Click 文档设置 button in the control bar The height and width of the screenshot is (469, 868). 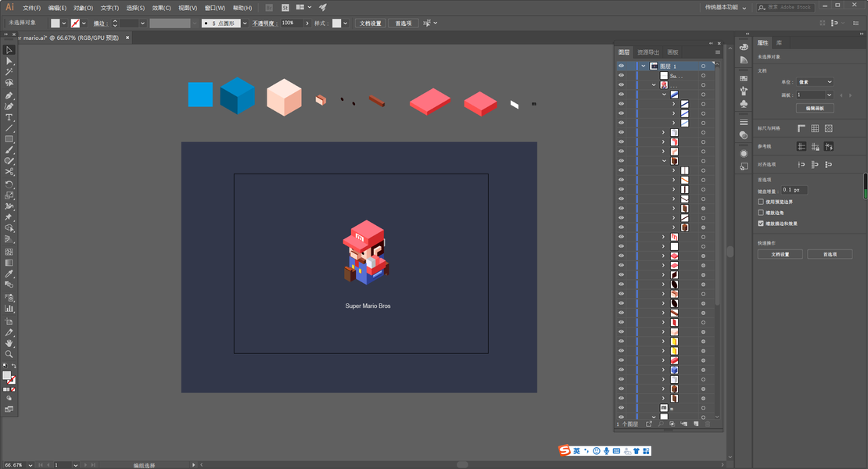[x=371, y=23]
